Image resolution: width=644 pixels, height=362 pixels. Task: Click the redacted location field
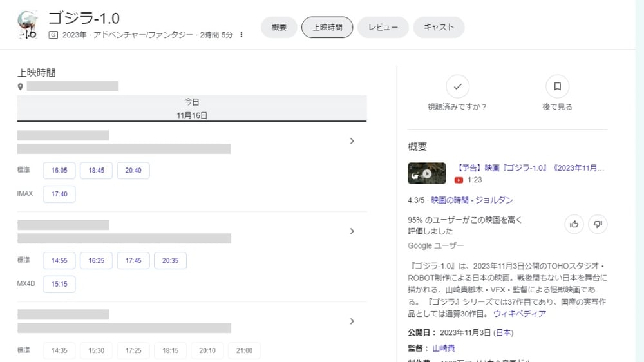point(73,86)
